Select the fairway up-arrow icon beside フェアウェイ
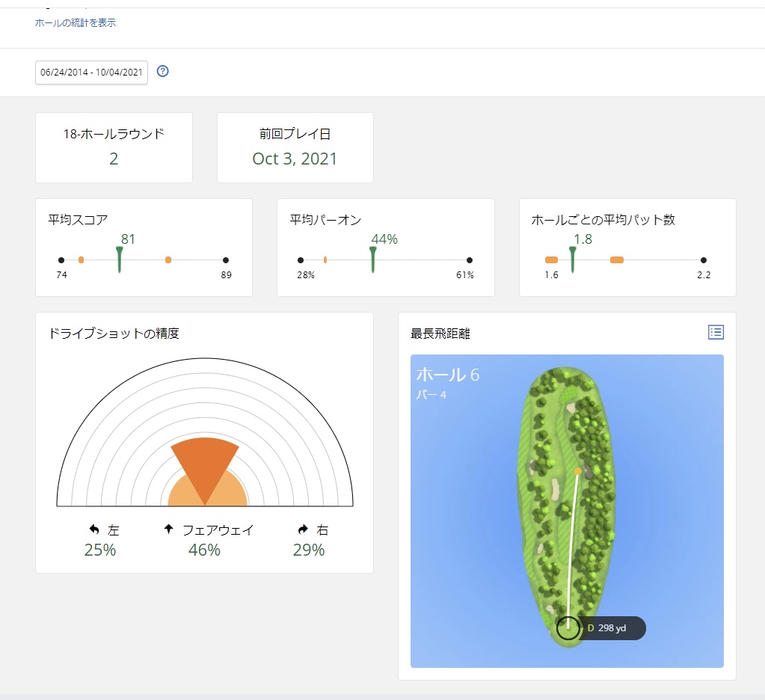This screenshot has height=700, width=765. click(168, 529)
